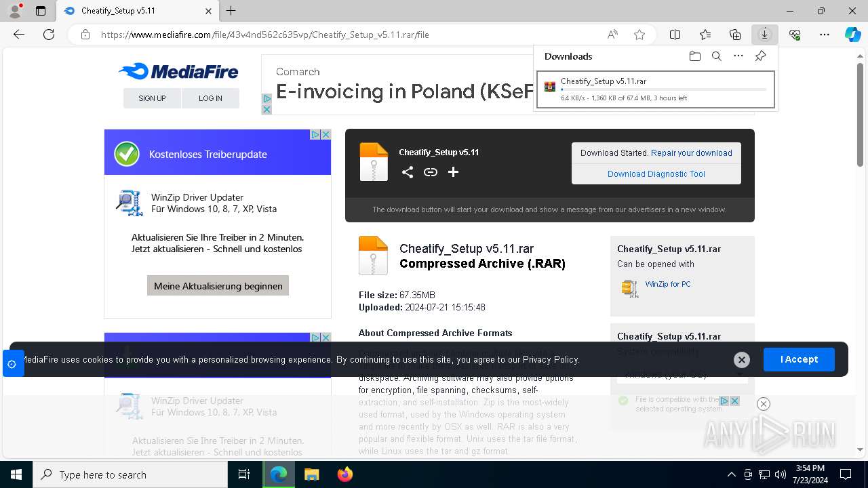Image resolution: width=868 pixels, height=488 pixels.
Task: Open the cookie preferences icon on the left edge
Action: [12, 364]
